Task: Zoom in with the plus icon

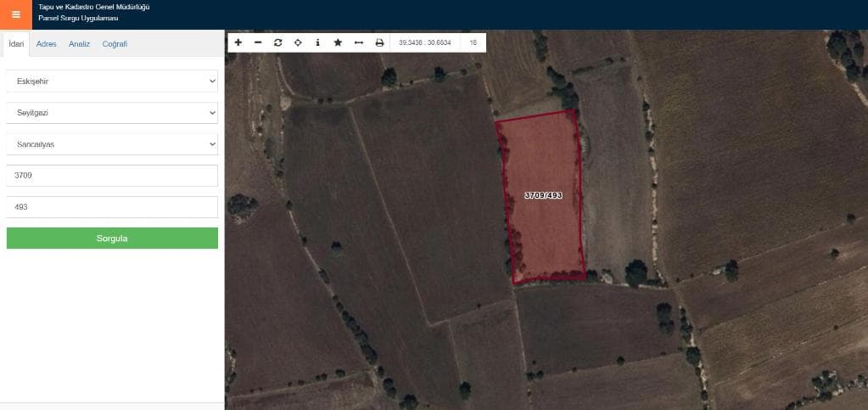Action: pyautogui.click(x=238, y=42)
